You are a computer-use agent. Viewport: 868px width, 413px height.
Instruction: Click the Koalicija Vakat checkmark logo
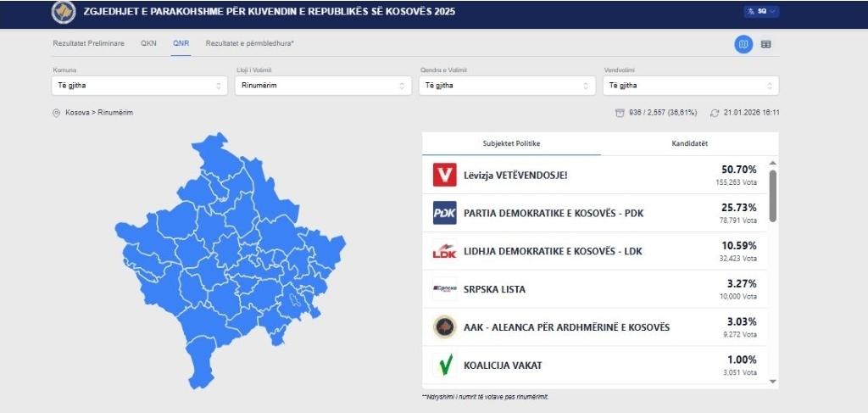click(x=444, y=365)
